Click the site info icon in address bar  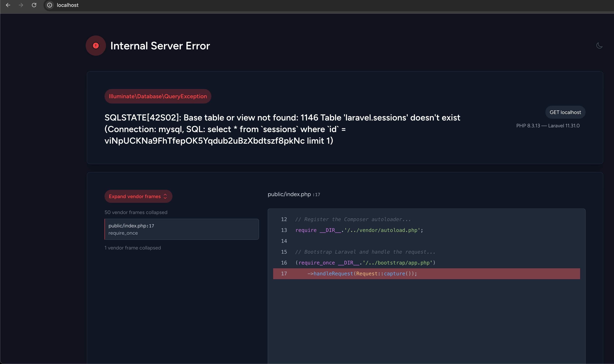49,5
